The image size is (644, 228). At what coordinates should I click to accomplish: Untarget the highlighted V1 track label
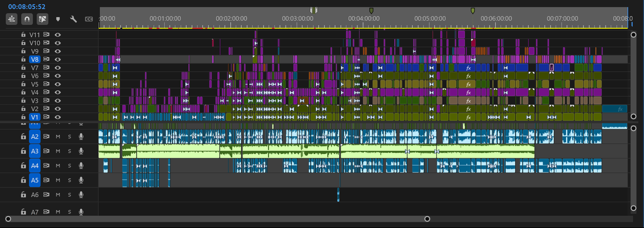click(35, 117)
